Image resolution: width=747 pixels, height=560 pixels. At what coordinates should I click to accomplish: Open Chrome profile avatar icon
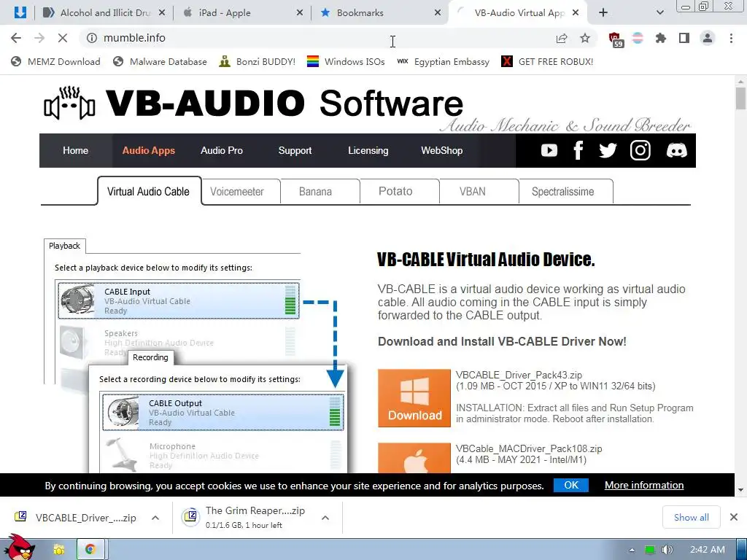pyautogui.click(x=708, y=38)
